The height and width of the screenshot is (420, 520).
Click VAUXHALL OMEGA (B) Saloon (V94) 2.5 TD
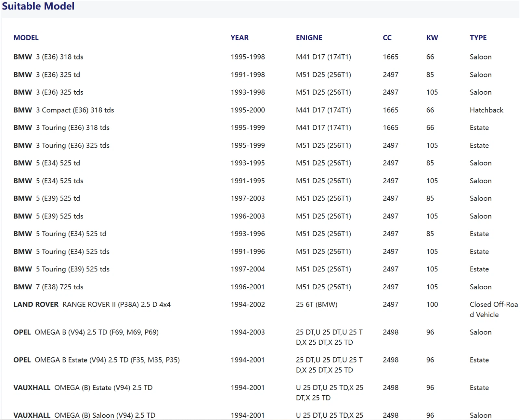tap(84, 415)
